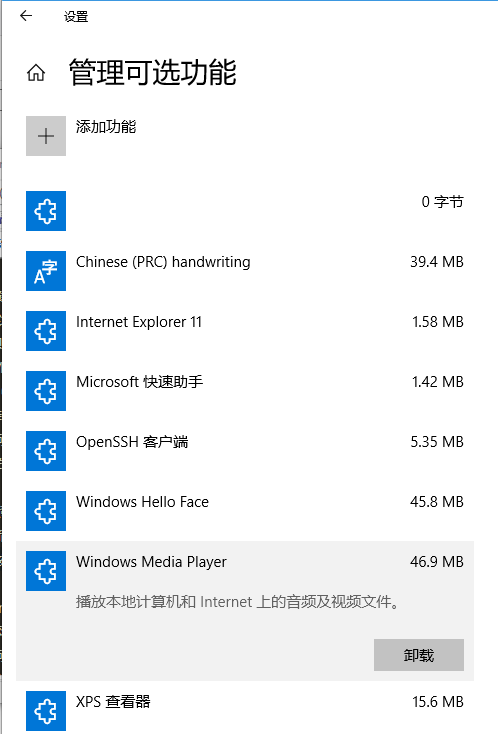Expand the XPS 查看器 entry
498x734 pixels.
click(245, 711)
